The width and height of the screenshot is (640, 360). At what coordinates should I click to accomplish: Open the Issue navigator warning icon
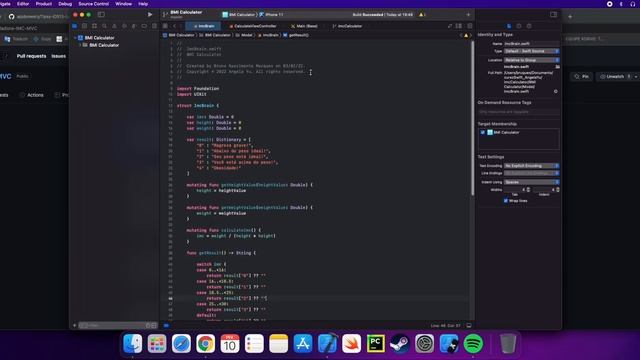[x=114, y=26]
